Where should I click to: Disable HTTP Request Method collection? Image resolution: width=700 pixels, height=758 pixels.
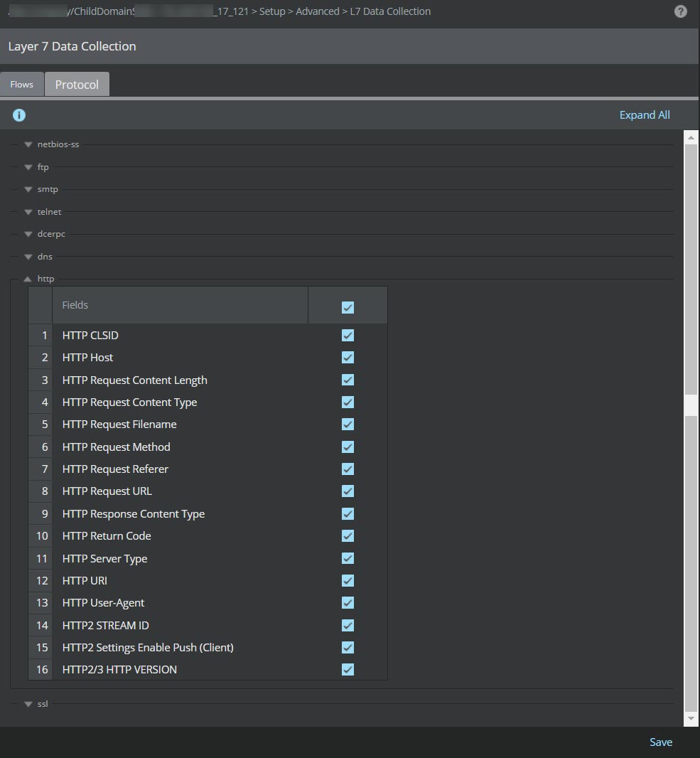[348, 447]
